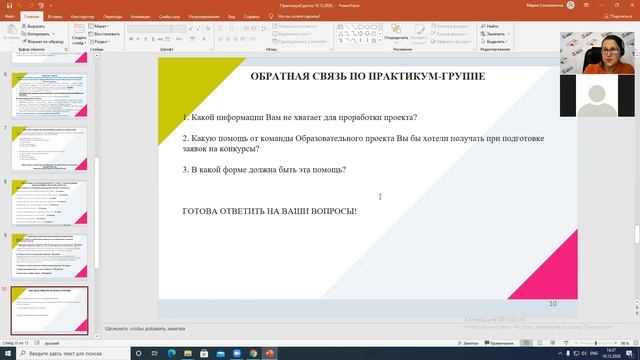Click the Paste (Вставить) clipboard icon

(x=11, y=30)
